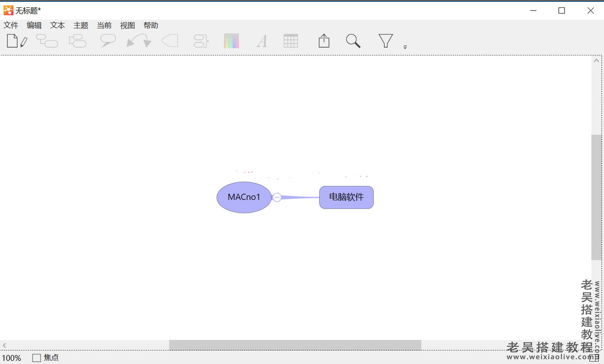Click the new document with pencil icon
This screenshot has width=604, height=364.
click(x=17, y=41)
